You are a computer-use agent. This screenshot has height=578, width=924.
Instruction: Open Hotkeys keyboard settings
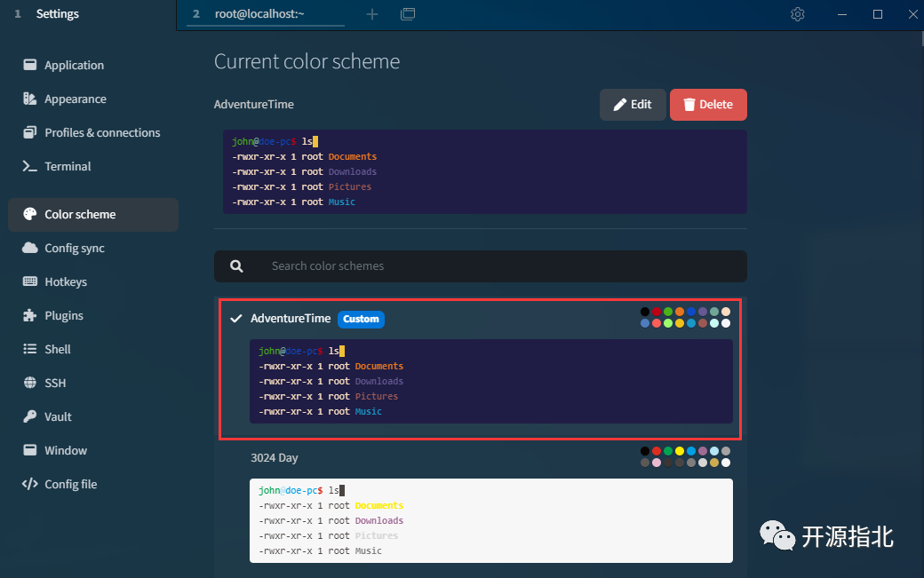(65, 281)
